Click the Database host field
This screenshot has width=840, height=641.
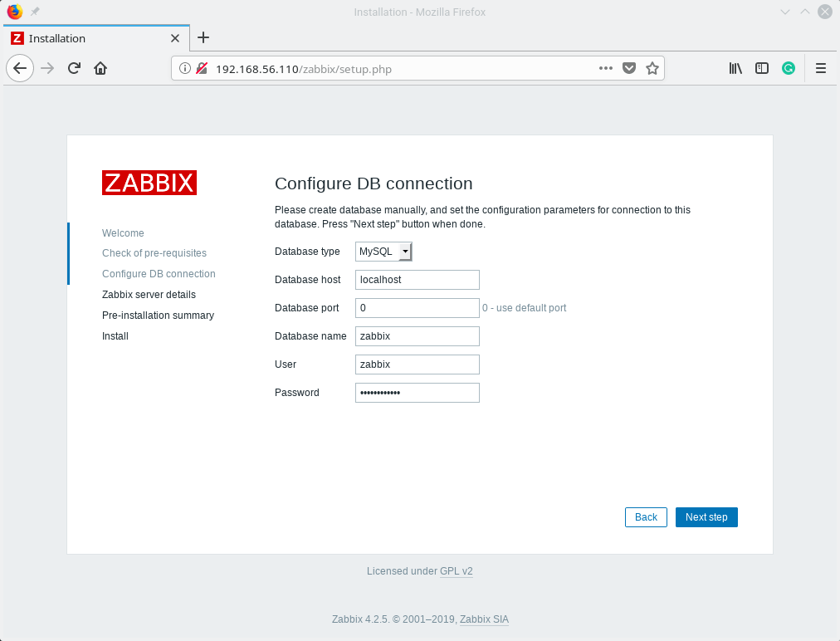click(418, 280)
